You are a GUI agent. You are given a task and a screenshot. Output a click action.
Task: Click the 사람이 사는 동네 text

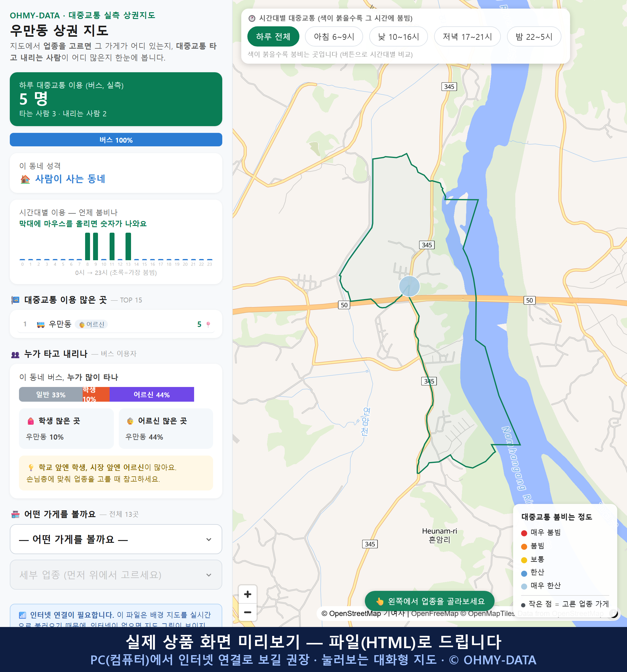70,179
